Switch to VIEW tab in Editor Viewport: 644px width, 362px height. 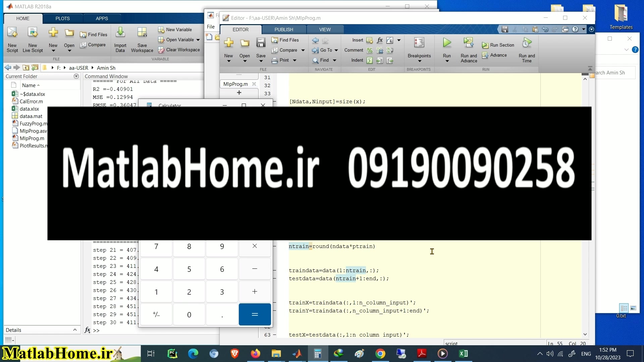pos(325,29)
